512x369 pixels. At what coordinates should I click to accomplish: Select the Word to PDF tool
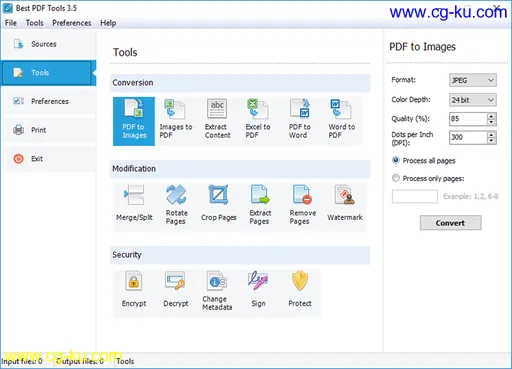[x=341, y=121]
